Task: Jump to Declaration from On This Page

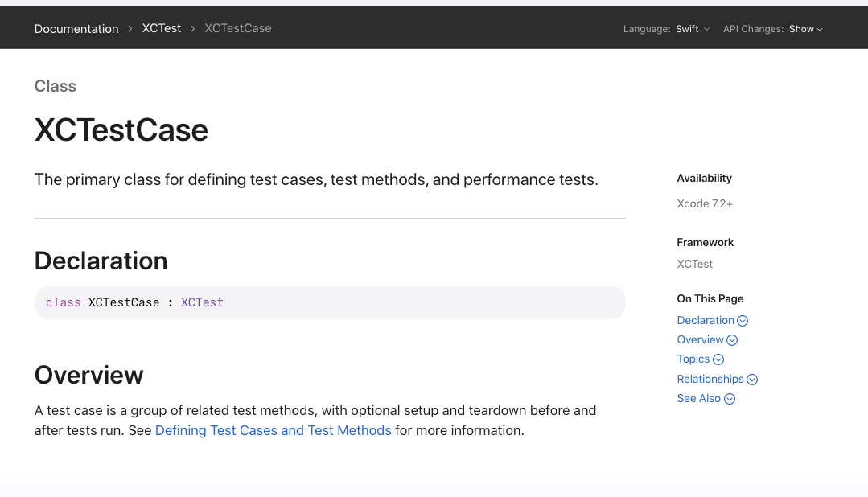Action: tap(706, 320)
